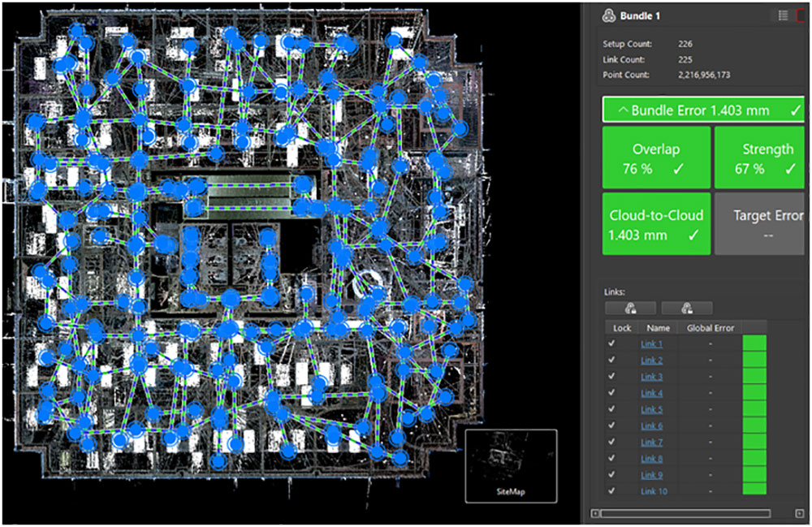The image size is (812, 527).
Task: Sort links by the Name column header
Action: [659, 328]
